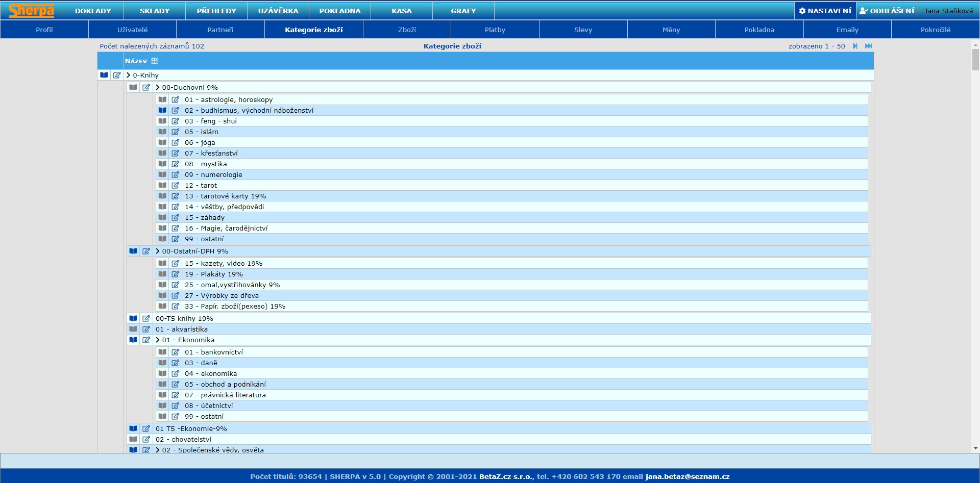Screen dimensions: 980x483
Task: Jump to last page of records
Action: [x=868, y=46]
